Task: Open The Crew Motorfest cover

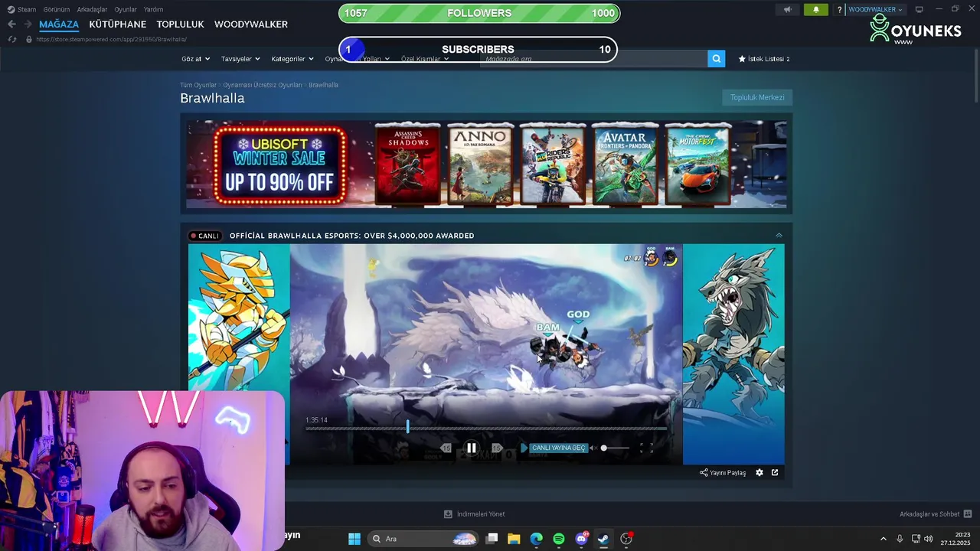Action: (697, 165)
